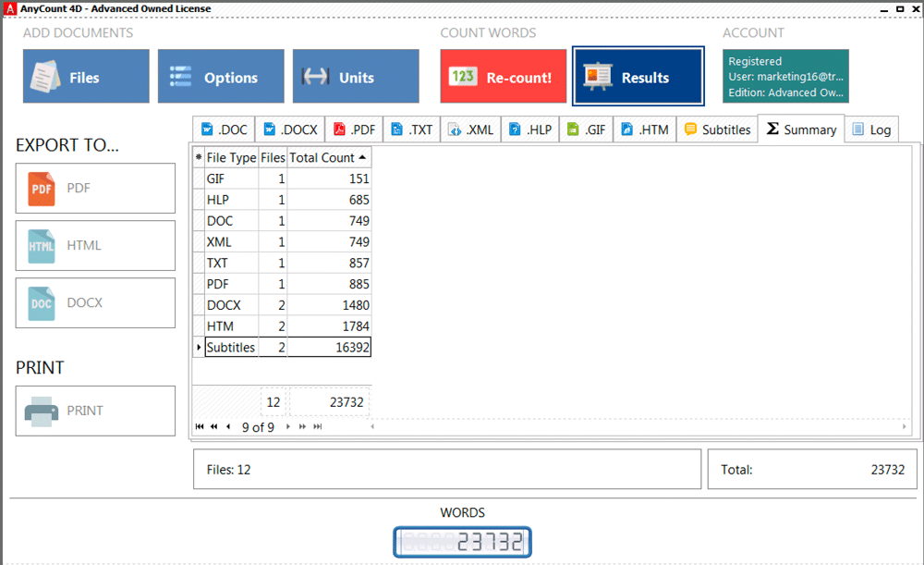Go to previous record in navigator
Image resolution: width=924 pixels, height=565 pixels.
click(x=228, y=426)
